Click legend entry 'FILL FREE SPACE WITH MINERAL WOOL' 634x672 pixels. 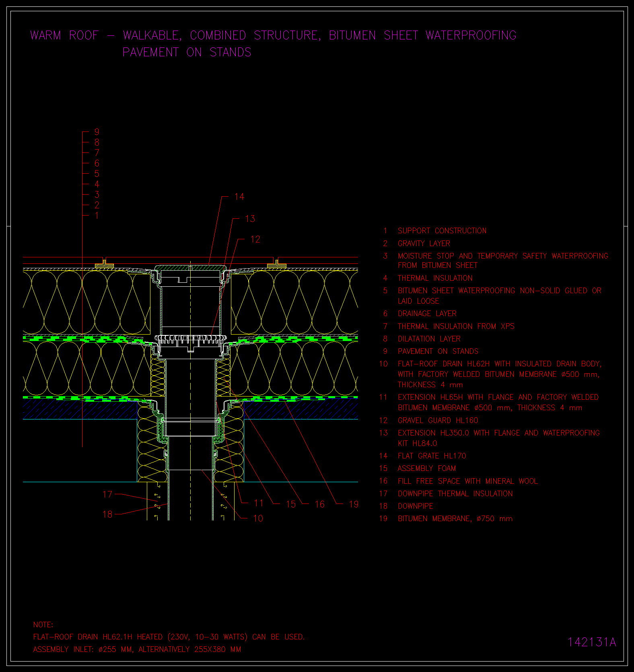(x=468, y=481)
